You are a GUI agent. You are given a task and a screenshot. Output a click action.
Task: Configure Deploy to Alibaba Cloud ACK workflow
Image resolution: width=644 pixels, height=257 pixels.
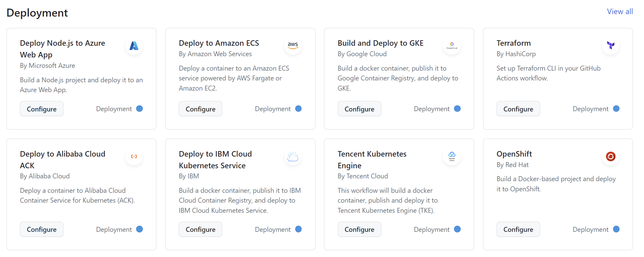[42, 229]
